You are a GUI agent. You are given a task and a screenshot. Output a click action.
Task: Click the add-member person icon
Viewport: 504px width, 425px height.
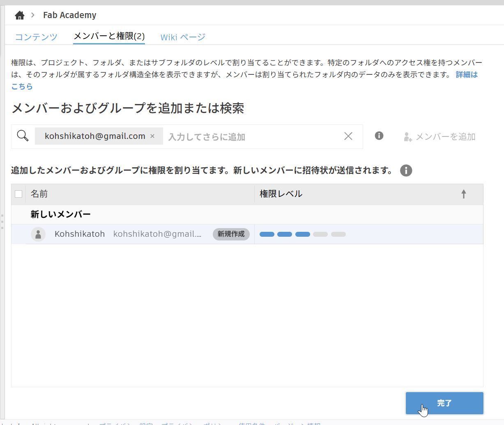407,136
